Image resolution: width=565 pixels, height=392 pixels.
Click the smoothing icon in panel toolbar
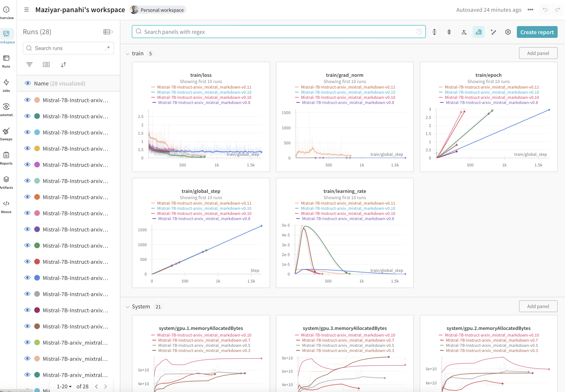click(478, 32)
